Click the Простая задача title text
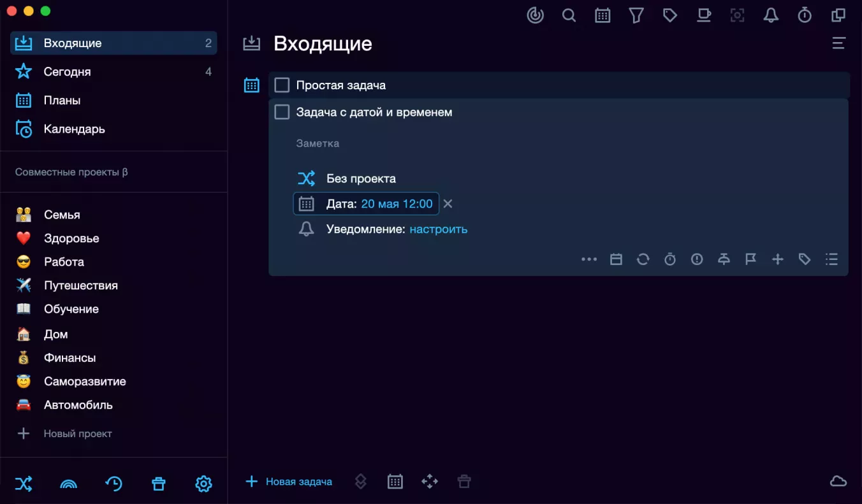The height and width of the screenshot is (504, 862). pyautogui.click(x=341, y=85)
